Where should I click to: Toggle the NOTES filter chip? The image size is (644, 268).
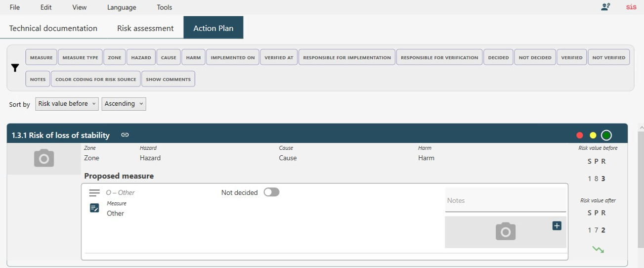coord(38,79)
